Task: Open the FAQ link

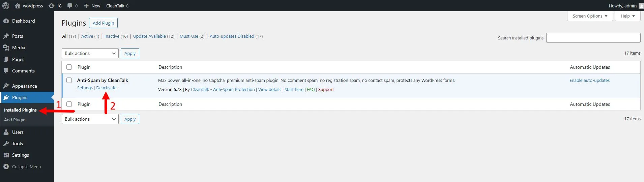Action: pos(311,89)
